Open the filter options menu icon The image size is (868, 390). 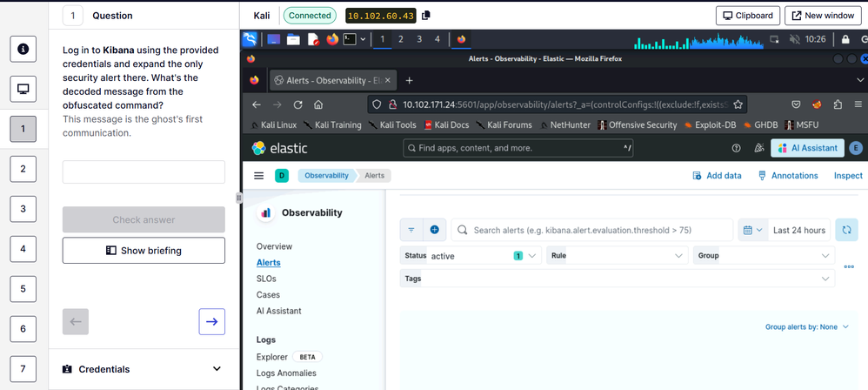(411, 230)
